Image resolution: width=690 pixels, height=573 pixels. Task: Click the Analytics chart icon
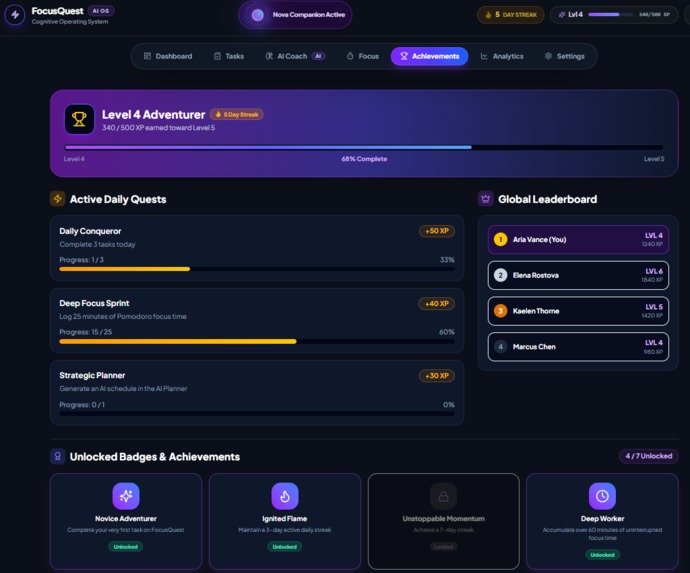(x=484, y=56)
